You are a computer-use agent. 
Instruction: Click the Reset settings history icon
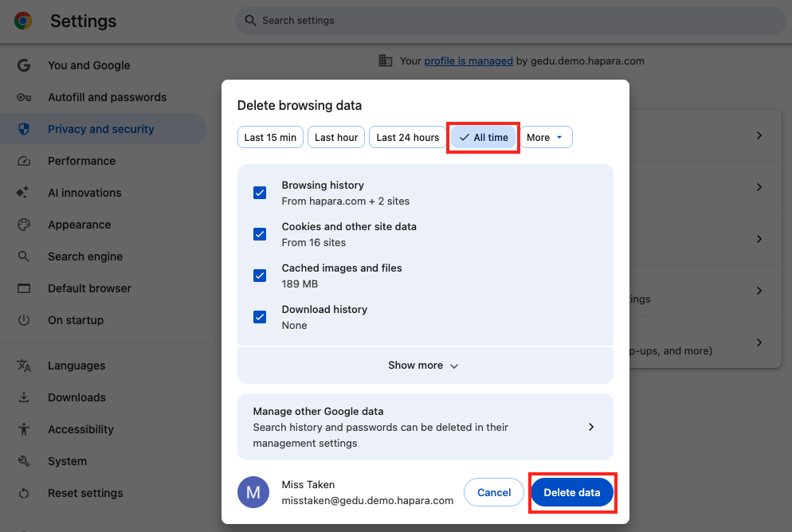24,493
